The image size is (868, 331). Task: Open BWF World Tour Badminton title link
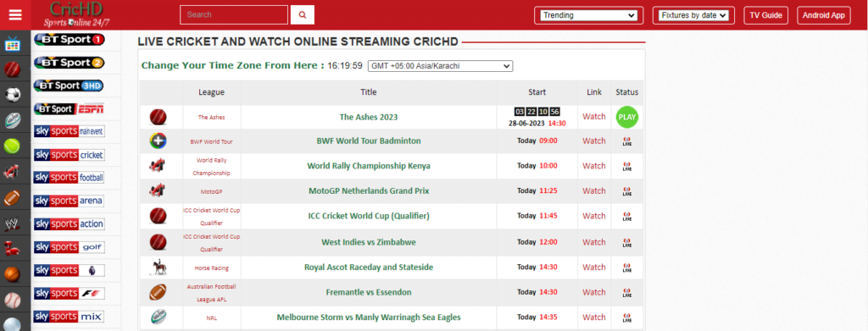(369, 141)
